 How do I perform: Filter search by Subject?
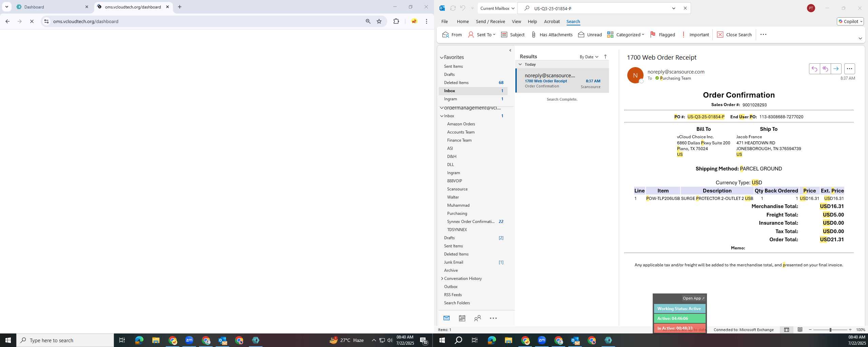tap(513, 35)
